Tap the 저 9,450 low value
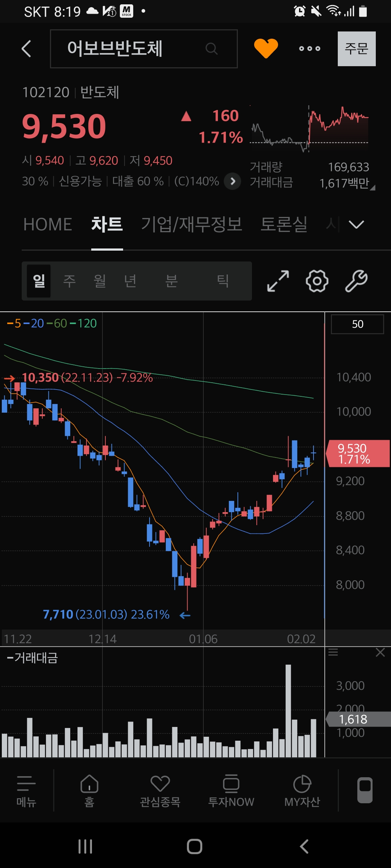 (151, 161)
